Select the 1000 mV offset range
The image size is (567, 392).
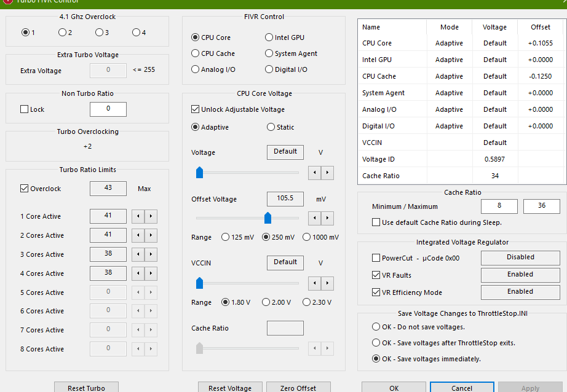(x=307, y=237)
